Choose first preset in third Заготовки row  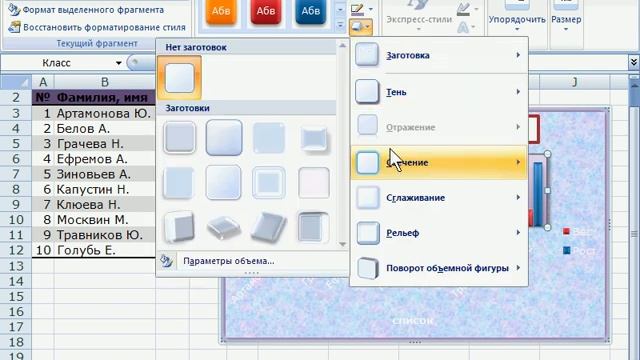180,227
